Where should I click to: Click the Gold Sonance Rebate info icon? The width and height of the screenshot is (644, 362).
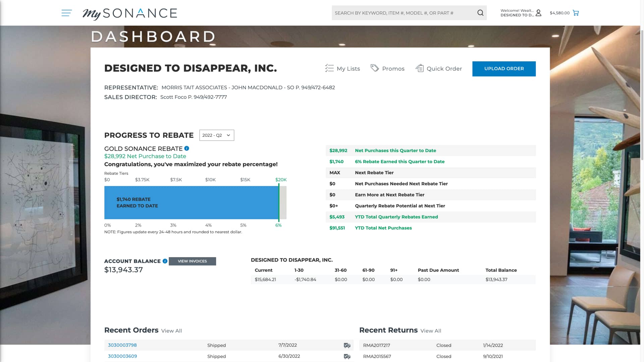(187, 148)
